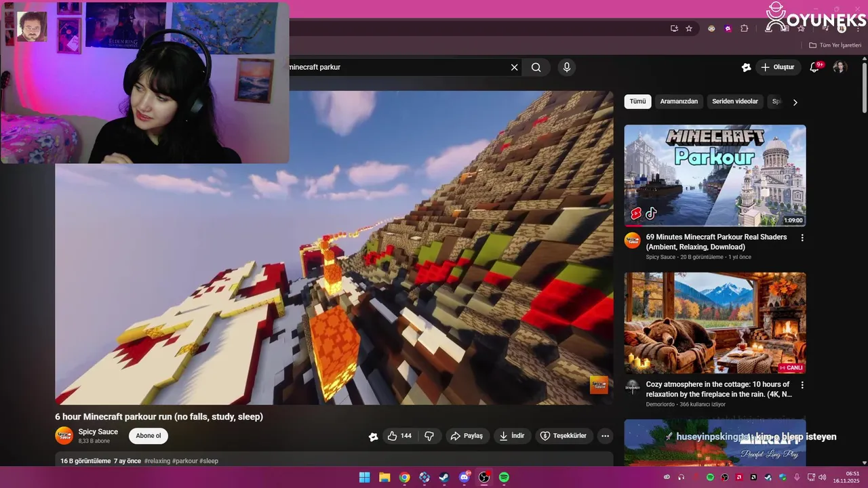The height and width of the screenshot is (488, 868).
Task: Click the page's vertical scrollbar
Action: tap(864, 88)
